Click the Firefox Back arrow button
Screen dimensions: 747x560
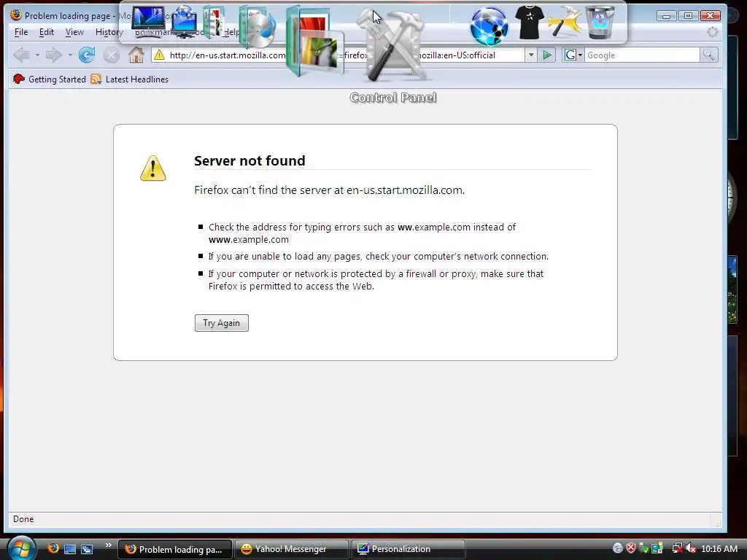pyautogui.click(x=21, y=55)
